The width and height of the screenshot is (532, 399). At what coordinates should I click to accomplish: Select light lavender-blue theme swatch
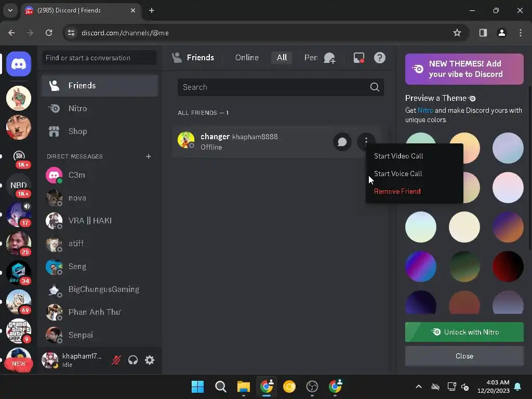508,148
